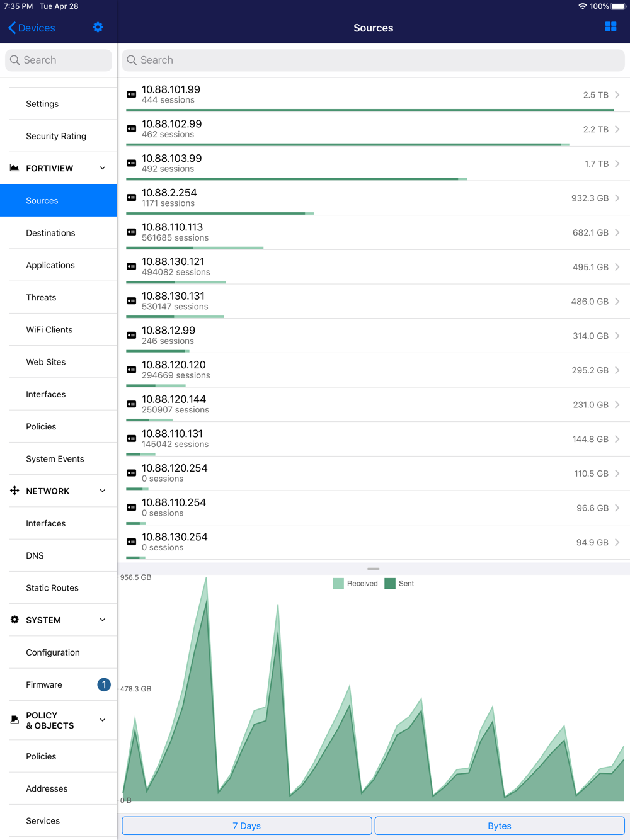Change the Bytes metric selector
This screenshot has height=840, width=630.
500,826
